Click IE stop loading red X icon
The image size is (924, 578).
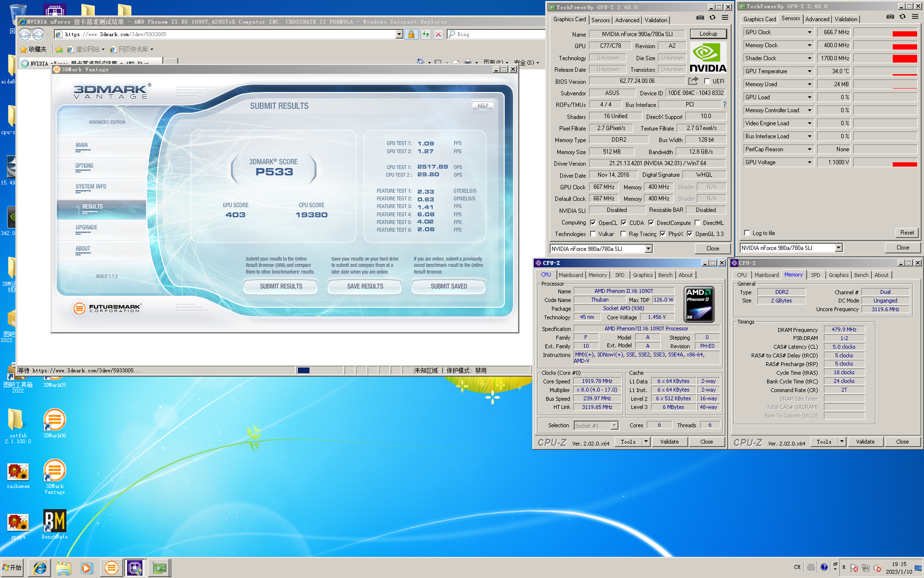coord(438,34)
